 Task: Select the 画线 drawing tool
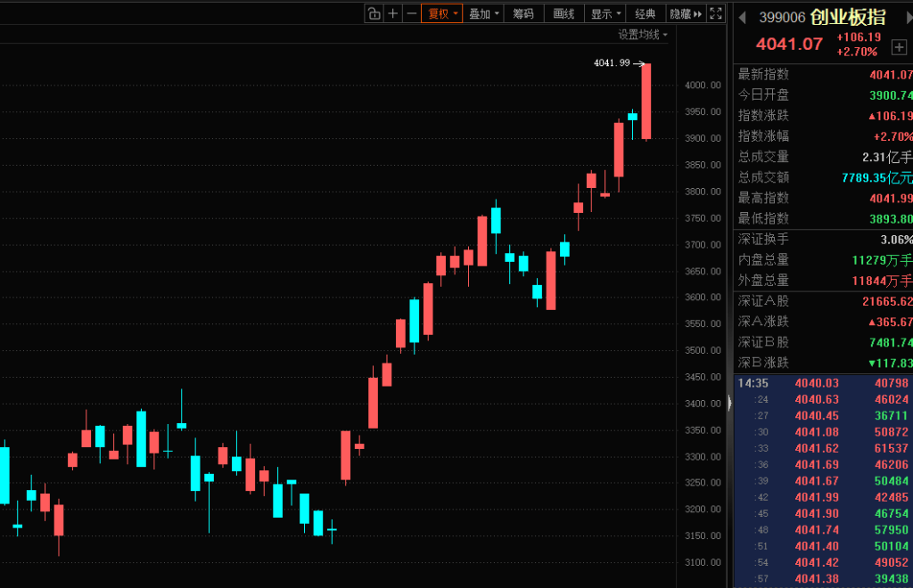(x=563, y=13)
